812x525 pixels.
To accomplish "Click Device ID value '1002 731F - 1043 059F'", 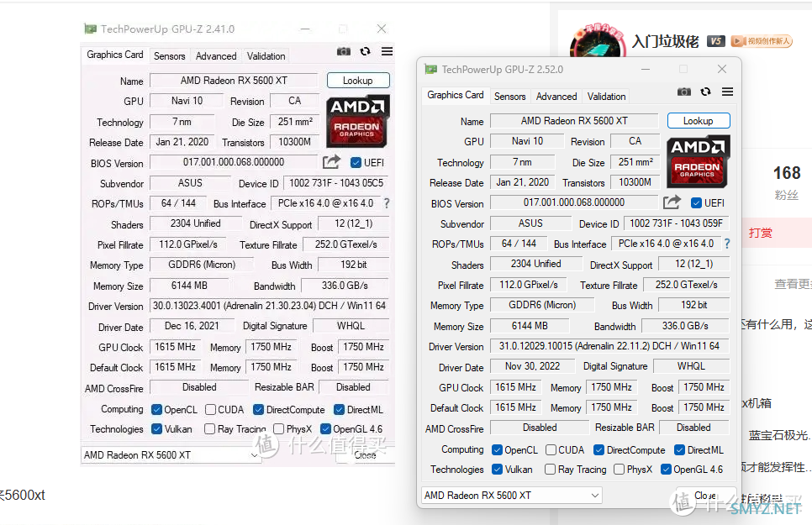I will (x=677, y=223).
